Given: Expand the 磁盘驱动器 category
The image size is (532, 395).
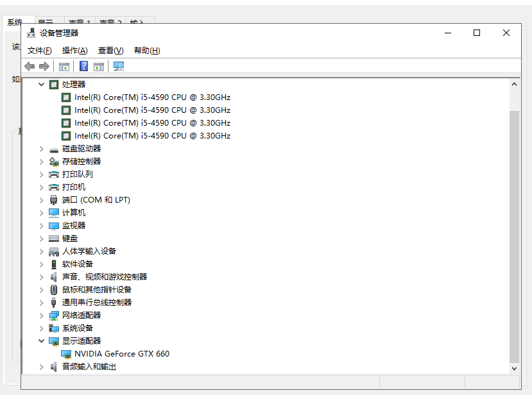Looking at the screenshot, I should tap(42, 149).
